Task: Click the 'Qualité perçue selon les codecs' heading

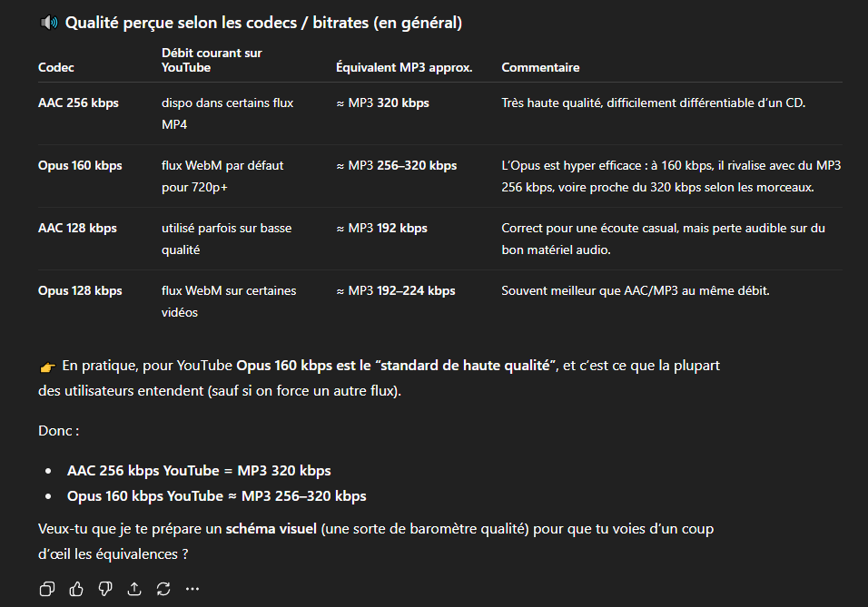Action: (263, 23)
